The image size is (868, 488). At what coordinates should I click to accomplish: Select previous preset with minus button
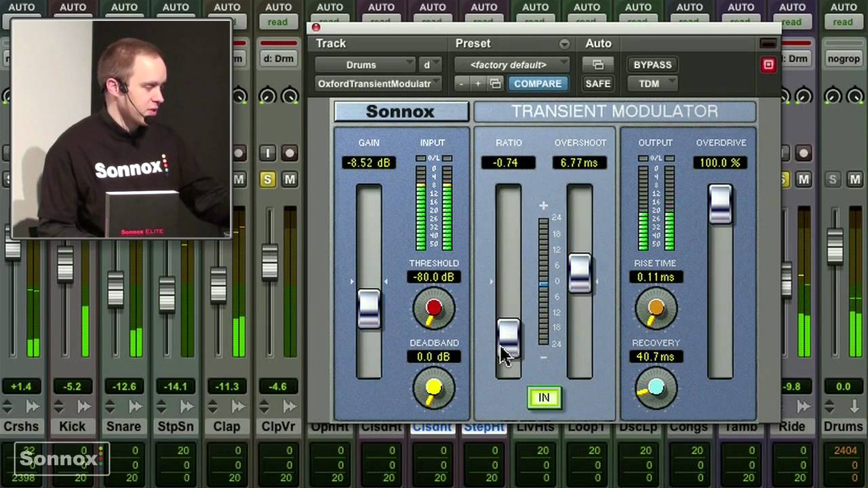(x=462, y=83)
